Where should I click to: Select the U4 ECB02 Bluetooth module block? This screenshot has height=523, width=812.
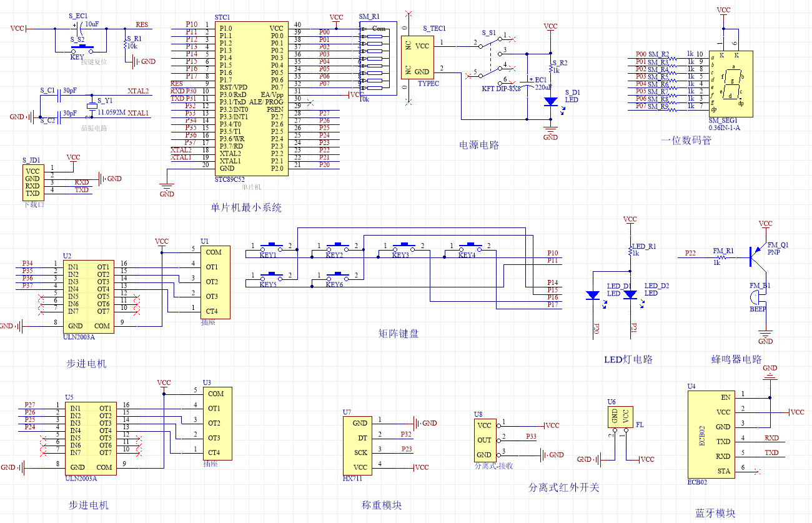[711, 434]
